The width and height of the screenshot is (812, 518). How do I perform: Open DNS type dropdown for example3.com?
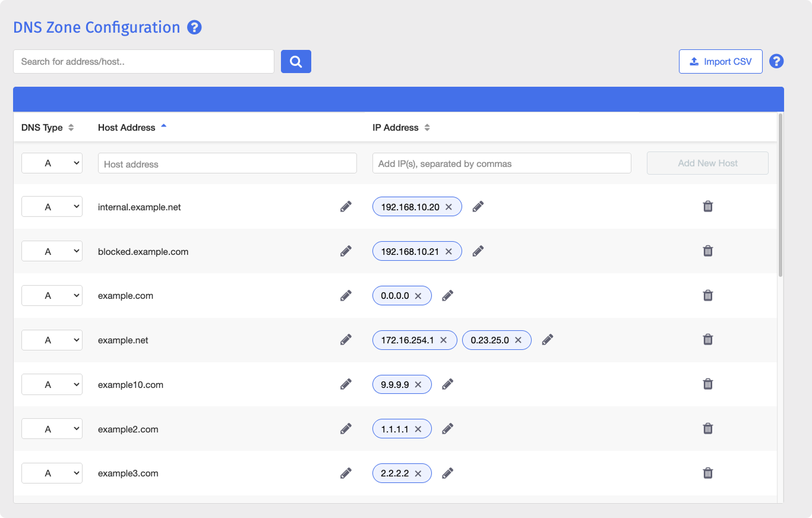52,473
